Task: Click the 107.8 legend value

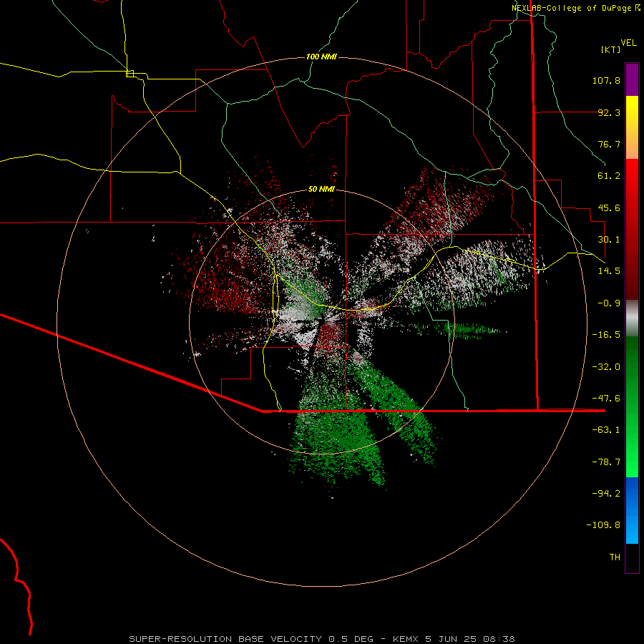Action: click(606, 80)
